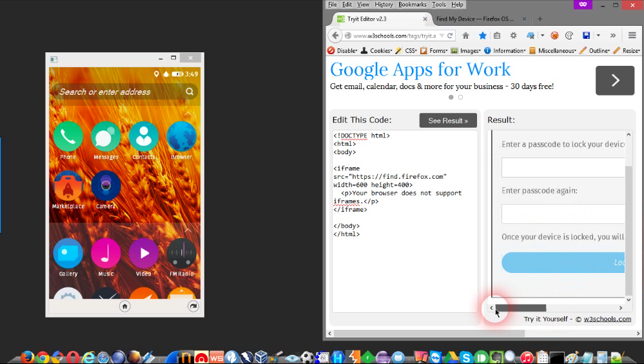Open the Tools menu
Viewport: 644px width, 364px height.
[x=438, y=5]
